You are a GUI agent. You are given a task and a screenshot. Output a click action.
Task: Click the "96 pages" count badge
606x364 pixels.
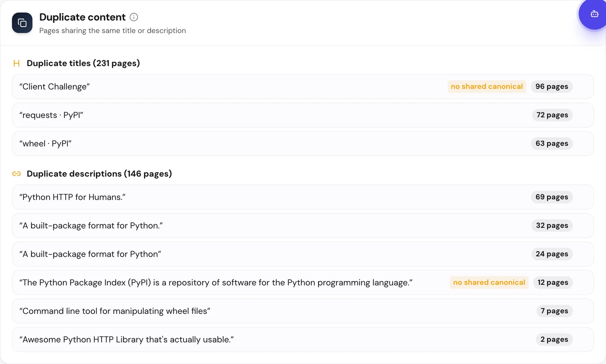[x=552, y=87]
